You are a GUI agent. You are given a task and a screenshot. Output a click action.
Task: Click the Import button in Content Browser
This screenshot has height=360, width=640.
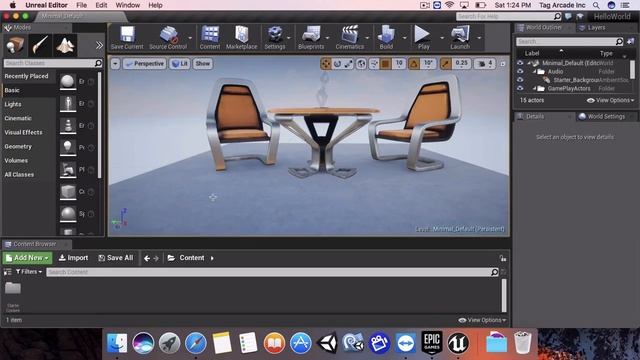point(73,258)
